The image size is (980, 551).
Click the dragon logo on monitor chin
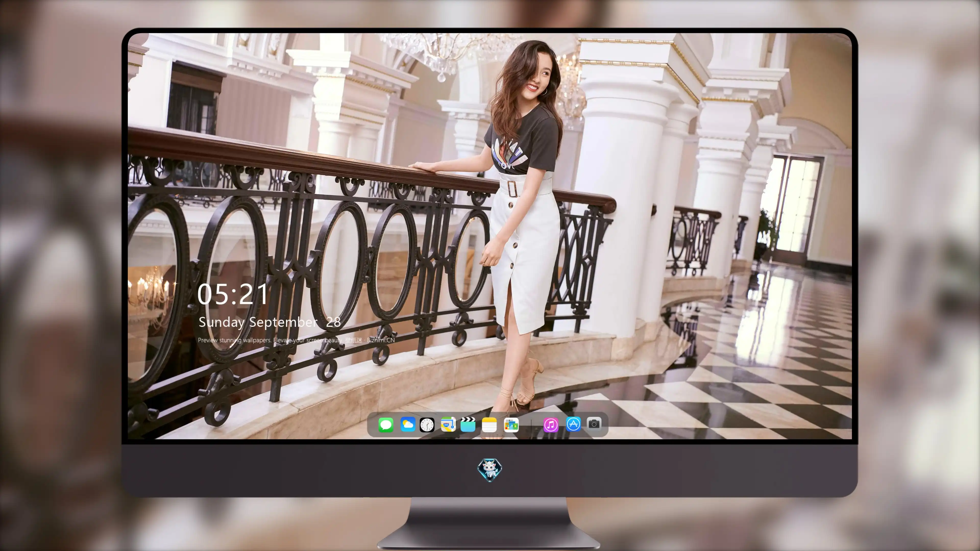[x=490, y=470]
